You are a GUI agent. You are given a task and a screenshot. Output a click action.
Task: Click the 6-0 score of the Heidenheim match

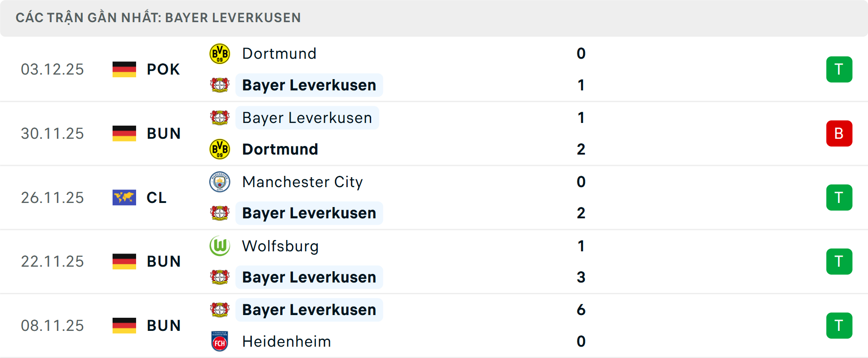coord(581,325)
